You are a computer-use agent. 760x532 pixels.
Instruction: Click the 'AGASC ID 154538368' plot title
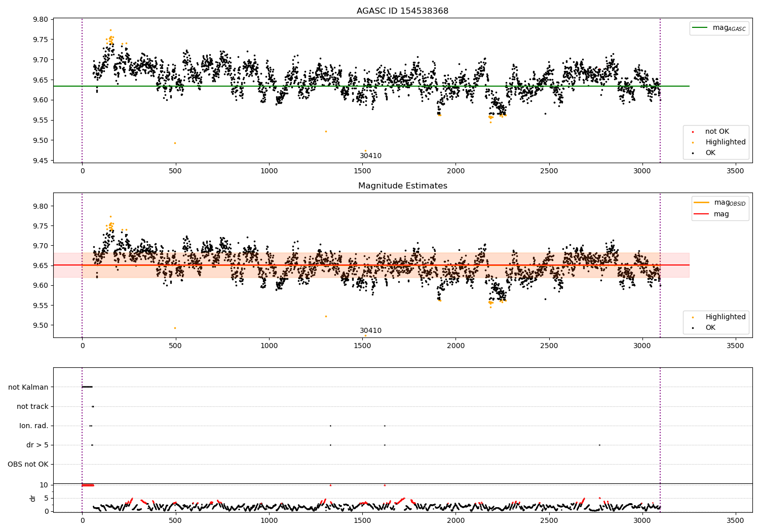tap(402, 11)
